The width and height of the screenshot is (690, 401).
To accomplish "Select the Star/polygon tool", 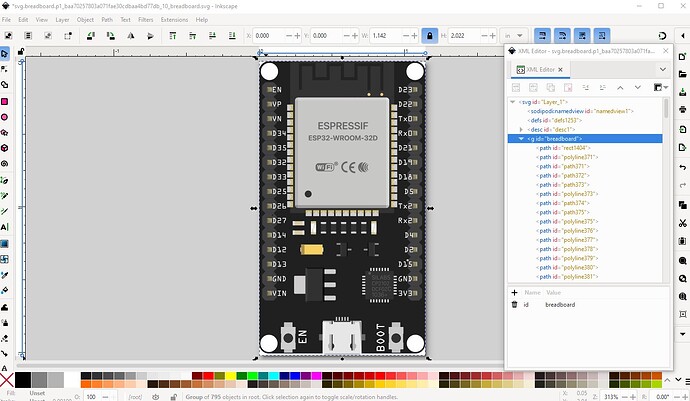I will (x=4, y=132).
